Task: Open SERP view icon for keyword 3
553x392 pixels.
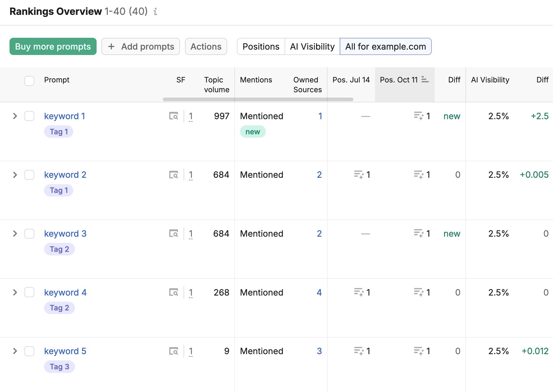Action: pyautogui.click(x=173, y=233)
